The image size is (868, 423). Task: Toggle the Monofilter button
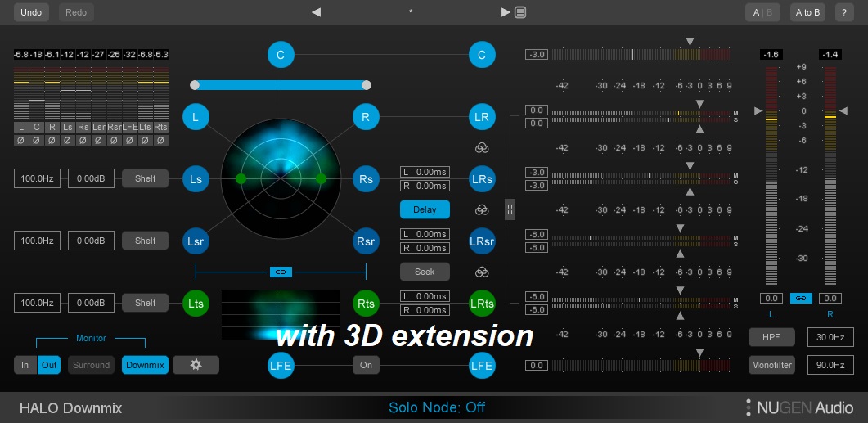(771, 365)
